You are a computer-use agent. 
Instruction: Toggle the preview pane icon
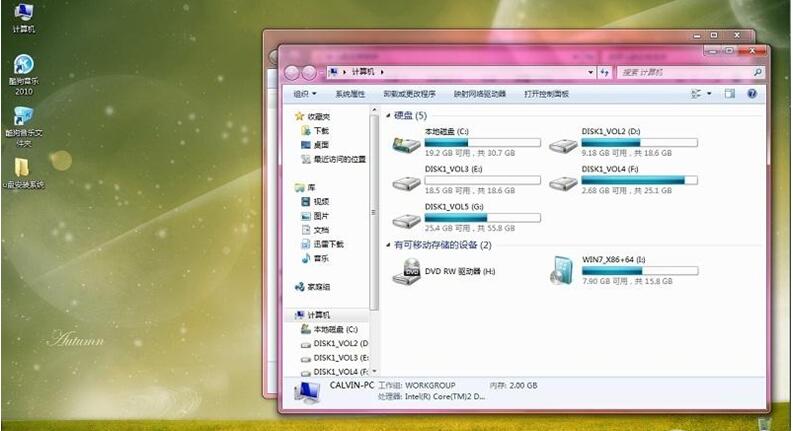tap(729, 94)
